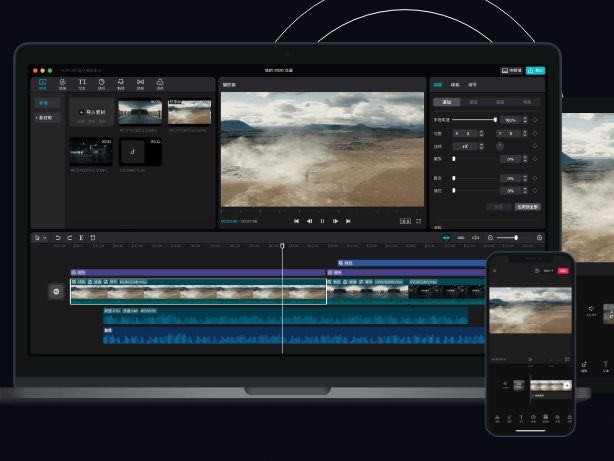This screenshot has height=461, width=614.
Task: Select the highlighted local item in left sidebar
Action: click(x=47, y=103)
